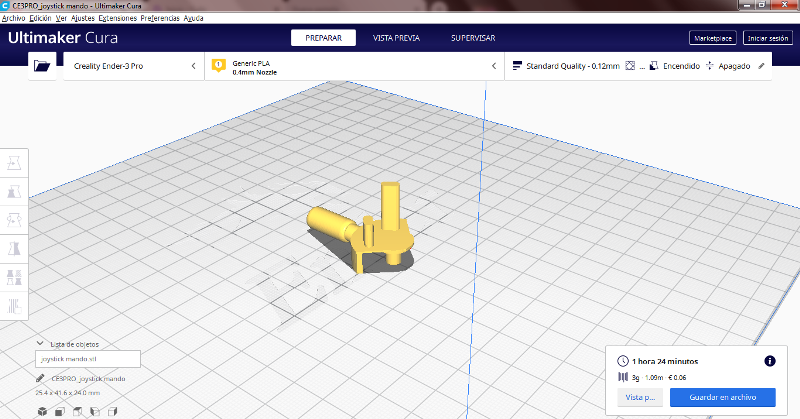This screenshot has height=419, width=800.
Task: Collapse the Lista de objetos chevron
Action: pyautogui.click(x=40, y=343)
